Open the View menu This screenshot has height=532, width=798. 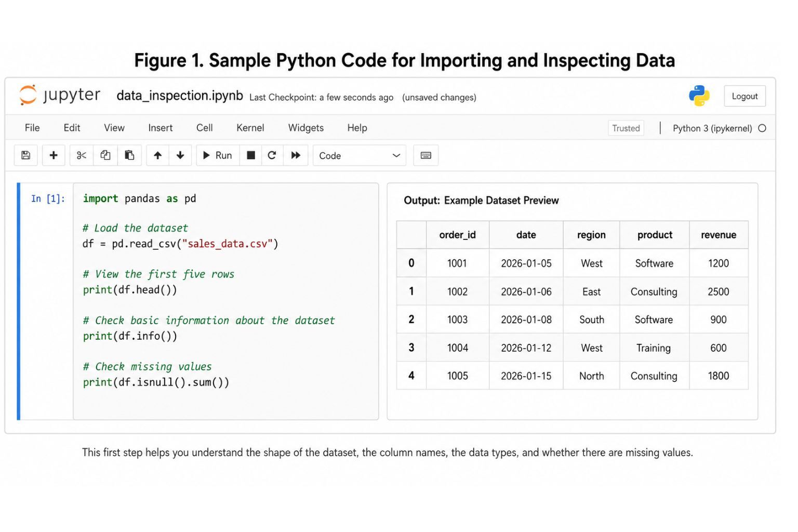click(x=114, y=128)
